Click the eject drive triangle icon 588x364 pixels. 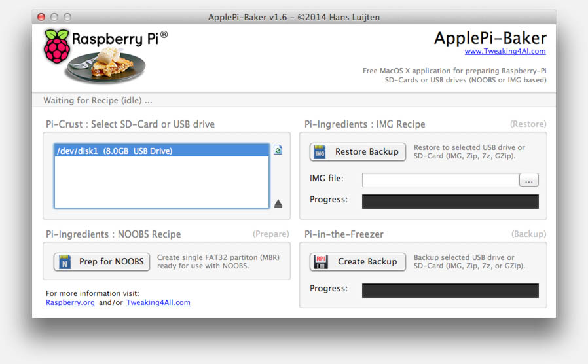tap(278, 203)
